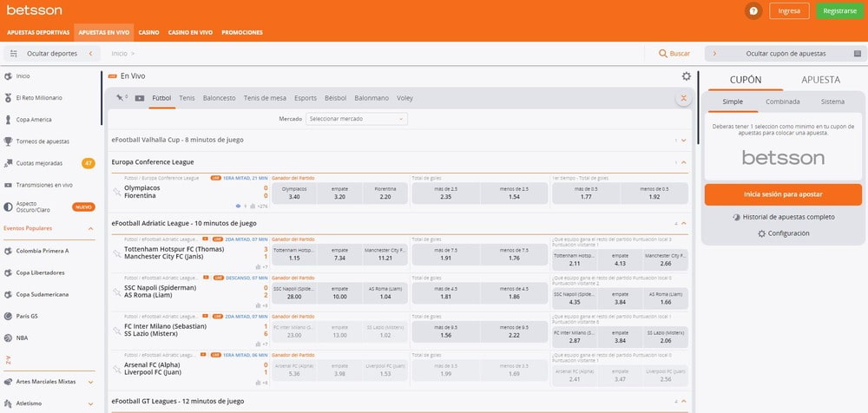This screenshot has height=413, width=868.
Task: Click the A-Z sort icon in sidebar
Action: (x=8, y=360)
